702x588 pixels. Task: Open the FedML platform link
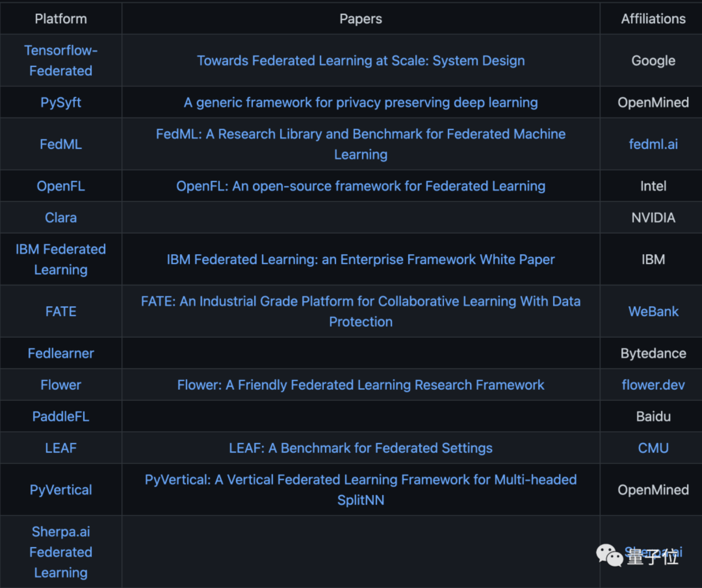point(61,144)
